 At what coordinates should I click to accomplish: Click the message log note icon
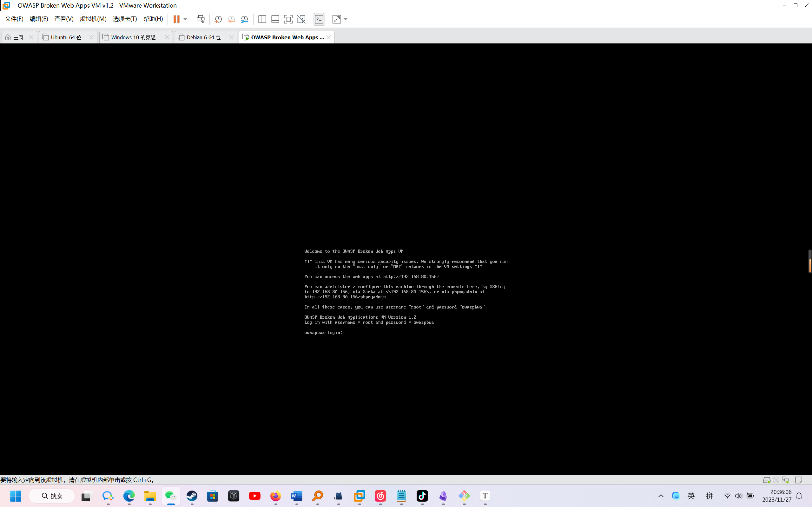799,480
